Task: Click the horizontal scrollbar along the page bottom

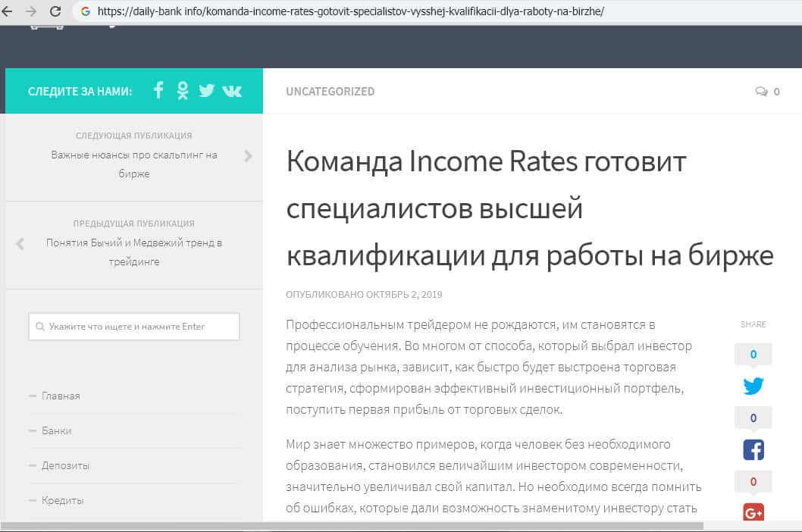Action: point(352,526)
